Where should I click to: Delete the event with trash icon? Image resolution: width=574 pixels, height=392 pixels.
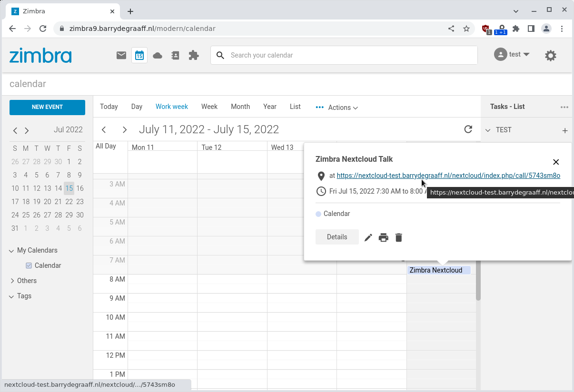coord(399,237)
